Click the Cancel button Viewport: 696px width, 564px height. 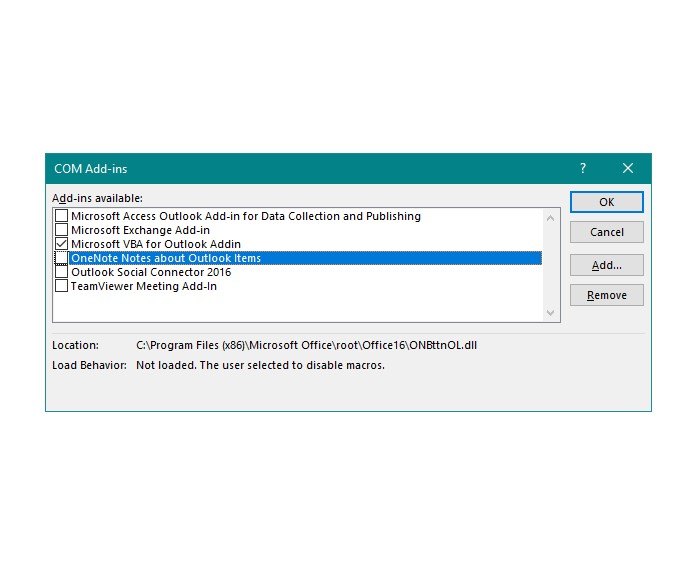(x=606, y=232)
